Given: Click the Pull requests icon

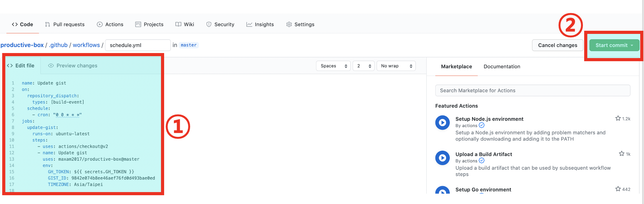Looking at the screenshot, I should [x=48, y=24].
